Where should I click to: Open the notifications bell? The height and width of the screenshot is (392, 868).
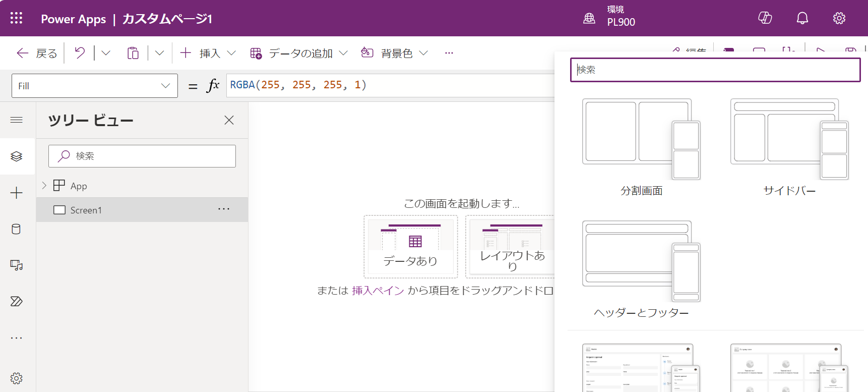tap(802, 18)
